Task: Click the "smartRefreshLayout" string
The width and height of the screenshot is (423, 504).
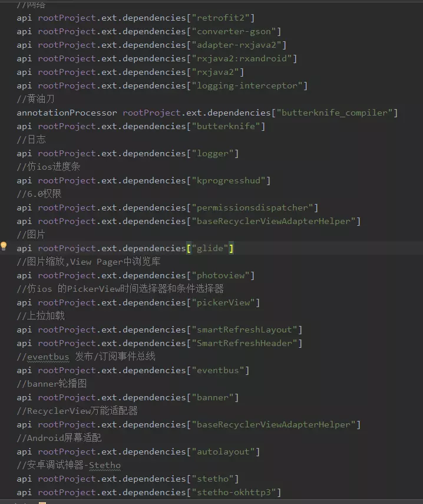Action: pyautogui.click(x=244, y=330)
